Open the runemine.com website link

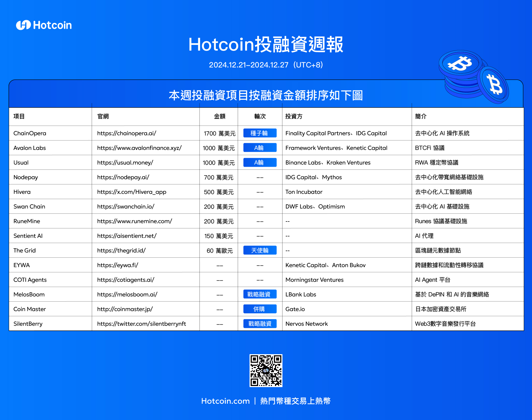click(135, 221)
